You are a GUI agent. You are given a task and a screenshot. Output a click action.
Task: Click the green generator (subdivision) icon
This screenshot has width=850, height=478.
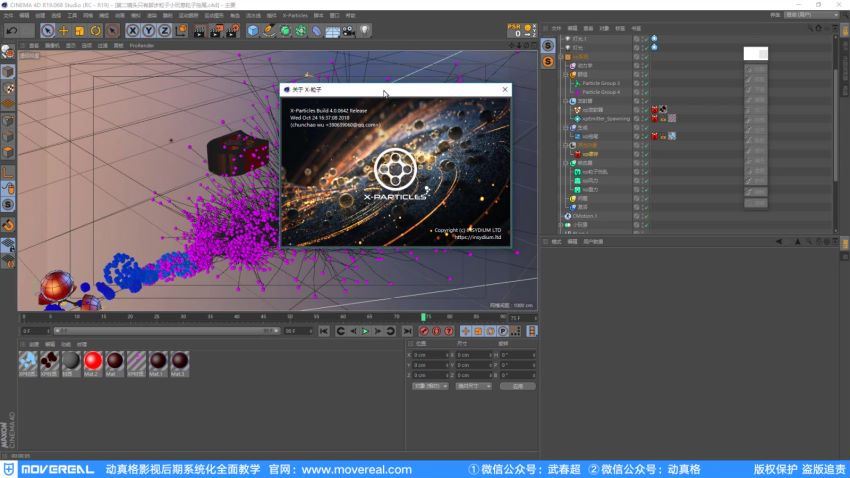(x=285, y=31)
